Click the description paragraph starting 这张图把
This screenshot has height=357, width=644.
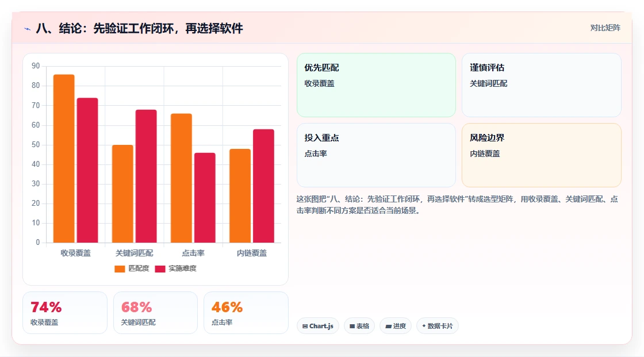(457, 205)
